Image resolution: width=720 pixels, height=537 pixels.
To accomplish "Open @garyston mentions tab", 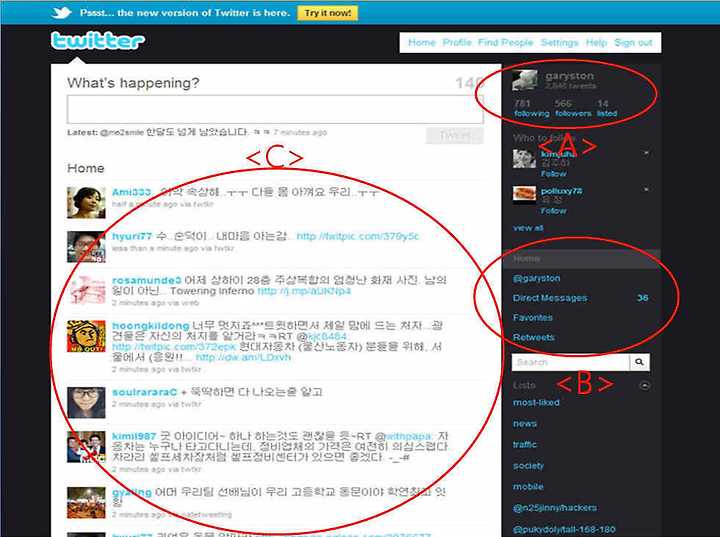I will [x=536, y=278].
